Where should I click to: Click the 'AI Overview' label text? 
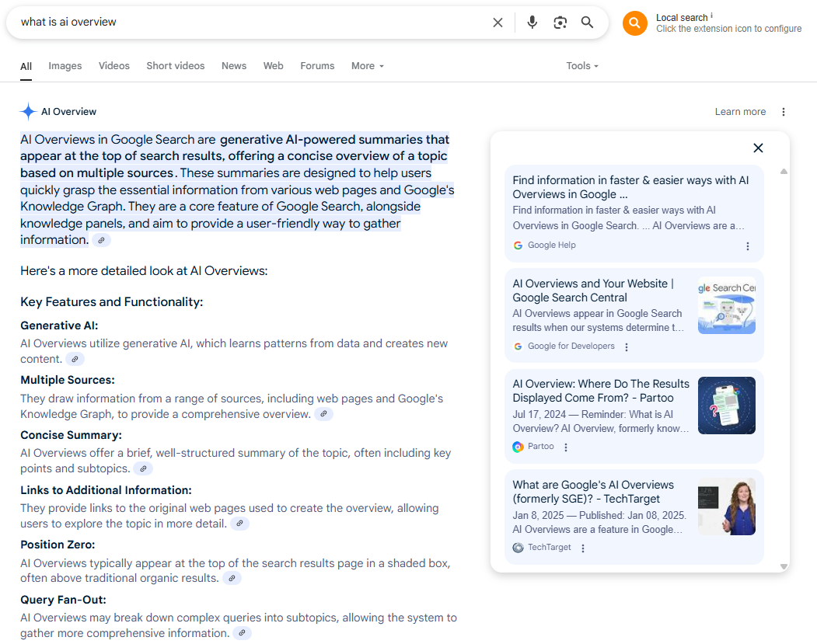68,112
